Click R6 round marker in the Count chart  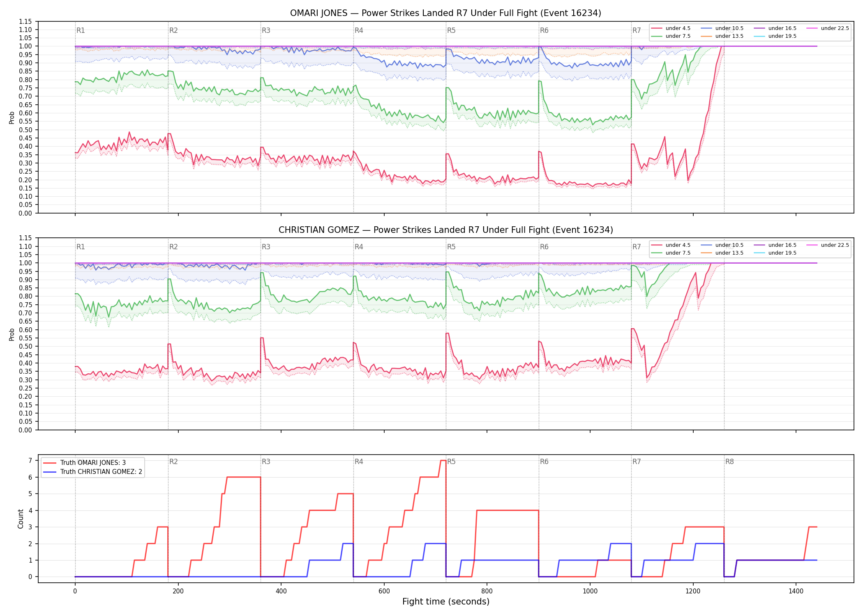[x=544, y=462]
